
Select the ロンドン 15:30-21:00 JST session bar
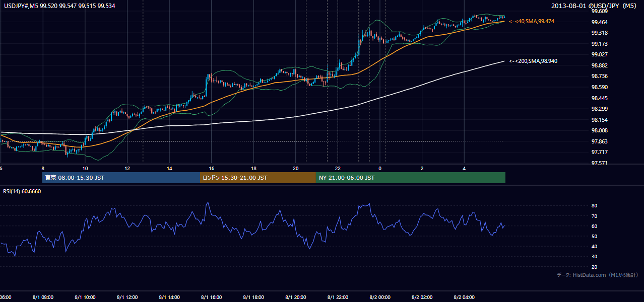[258, 178]
